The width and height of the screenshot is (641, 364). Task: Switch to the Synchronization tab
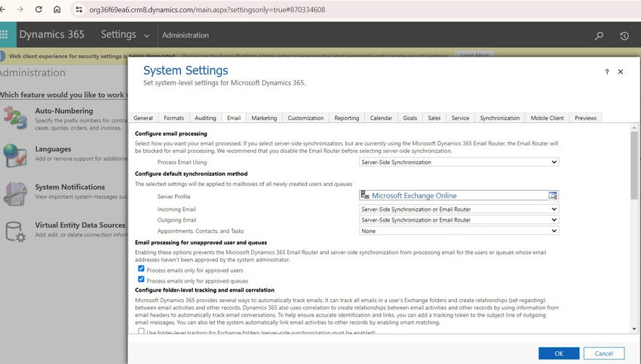tap(499, 118)
